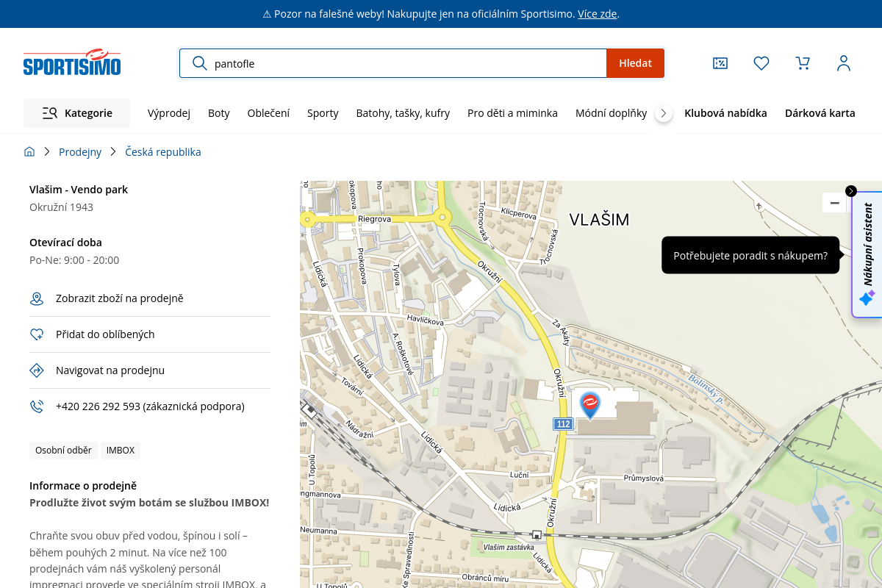Zoom out the map with minus button
The width and height of the screenshot is (882, 588).
[834, 203]
